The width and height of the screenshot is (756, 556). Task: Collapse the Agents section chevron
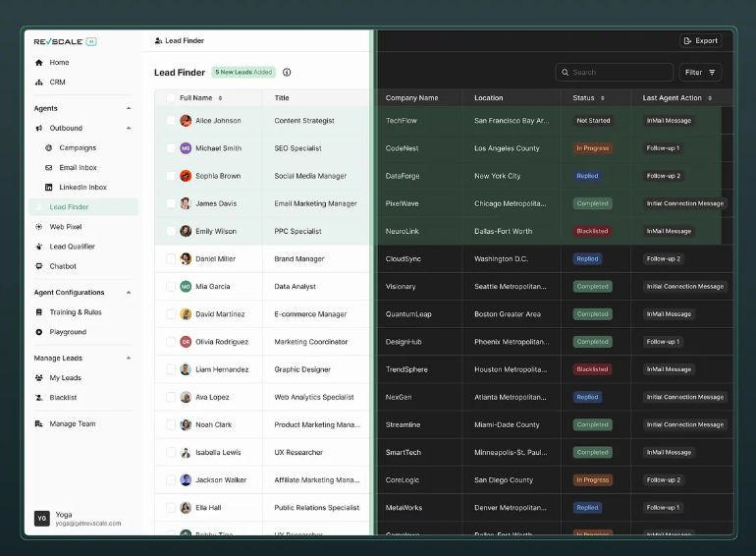[x=129, y=108]
